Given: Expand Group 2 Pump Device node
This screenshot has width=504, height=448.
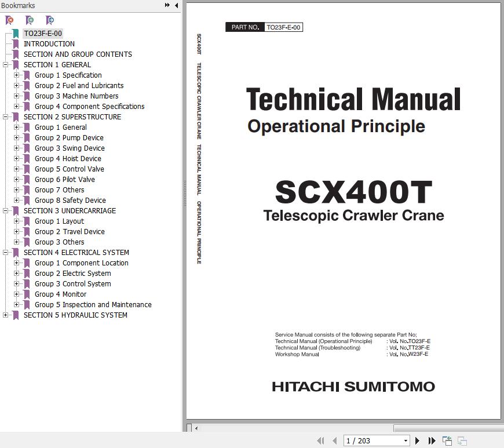Looking at the screenshot, I should click(17, 138).
